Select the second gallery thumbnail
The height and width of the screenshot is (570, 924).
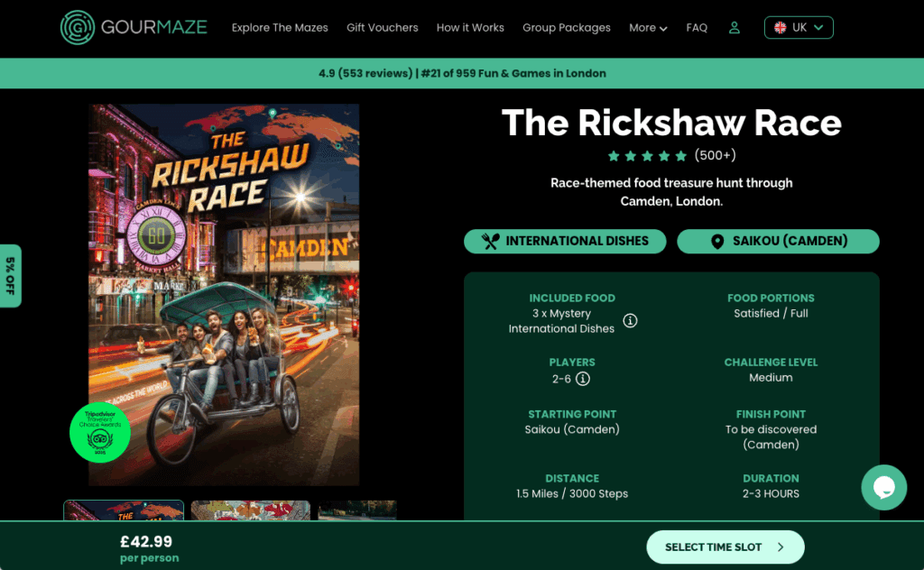pyautogui.click(x=251, y=510)
